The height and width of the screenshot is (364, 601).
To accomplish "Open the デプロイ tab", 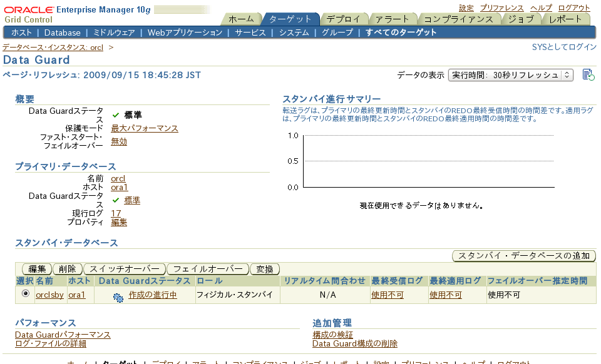I will [343, 19].
